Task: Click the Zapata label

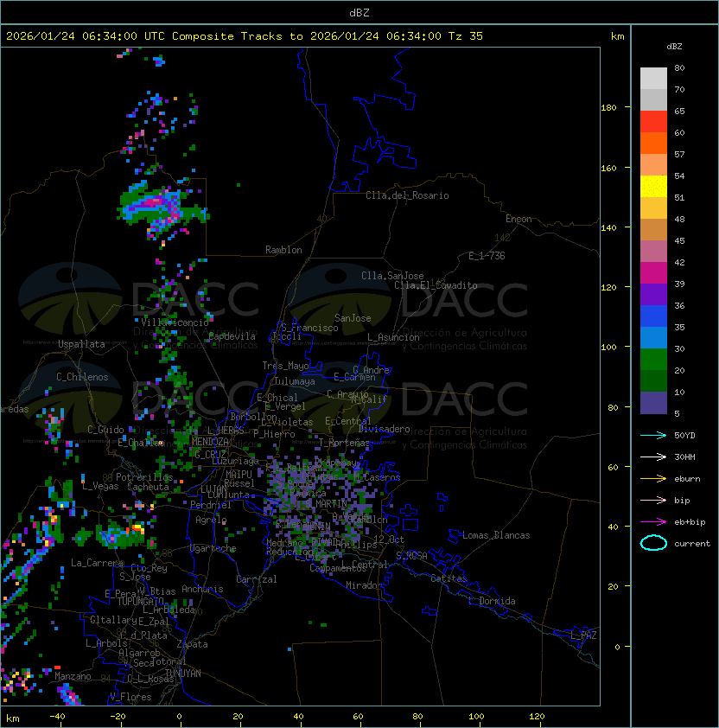Action: click(x=192, y=644)
